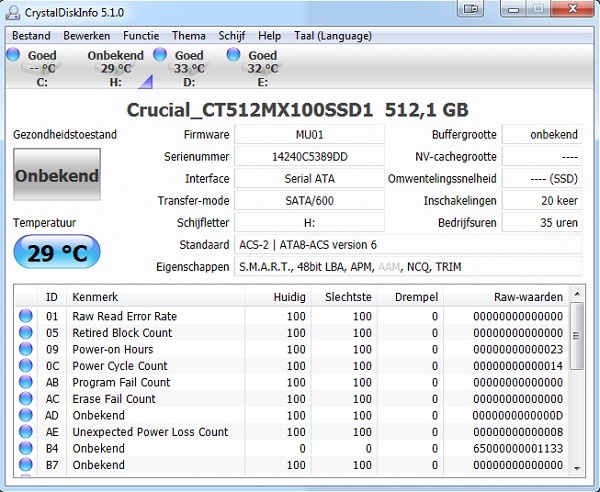Open the Taal (Language) menu
This screenshot has height=492, width=600.
pyautogui.click(x=333, y=36)
